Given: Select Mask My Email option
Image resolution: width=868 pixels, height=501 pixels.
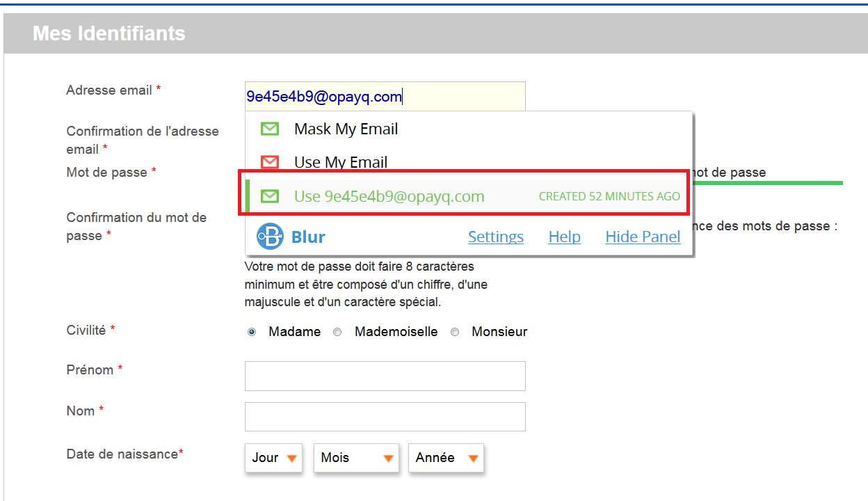Looking at the screenshot, I should (x=469, y=129).
